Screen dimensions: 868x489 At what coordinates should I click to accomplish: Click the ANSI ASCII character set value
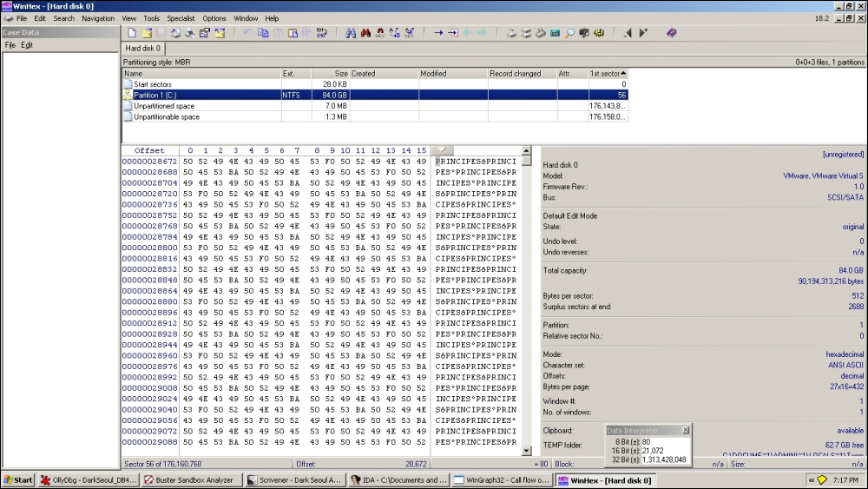tap(845, 365)
